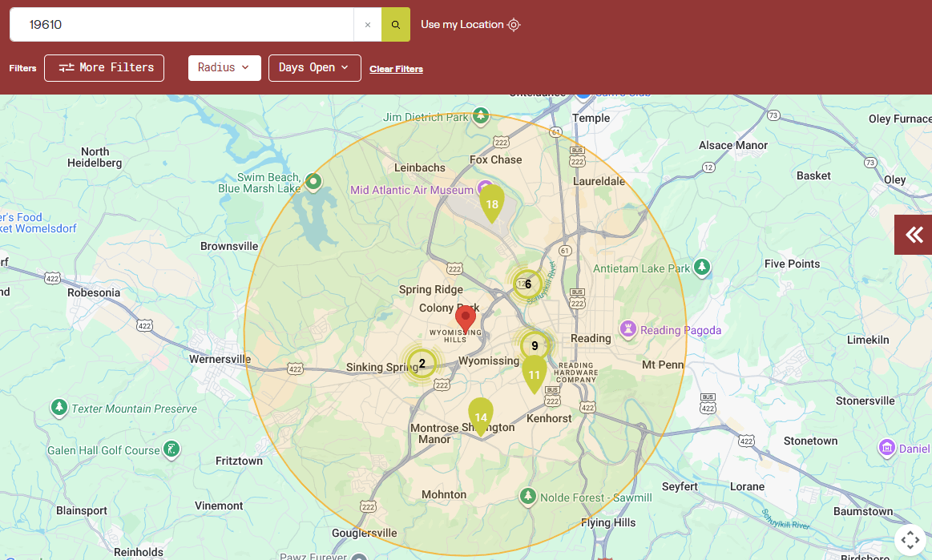The height and width of the screenshot is (560, 932).
Task: Expand the side panel with double chevron
Action: pyautogui.click(x=914, y=235)
